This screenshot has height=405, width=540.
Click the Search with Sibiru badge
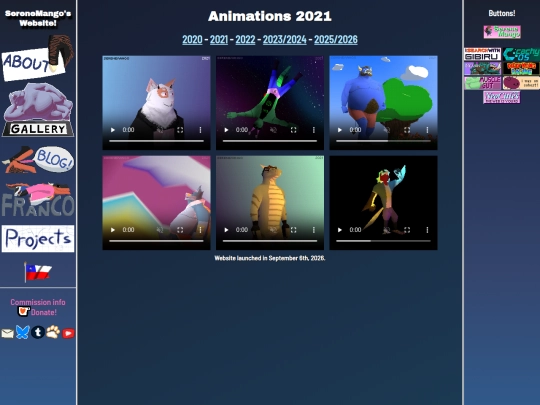[482, 54]
